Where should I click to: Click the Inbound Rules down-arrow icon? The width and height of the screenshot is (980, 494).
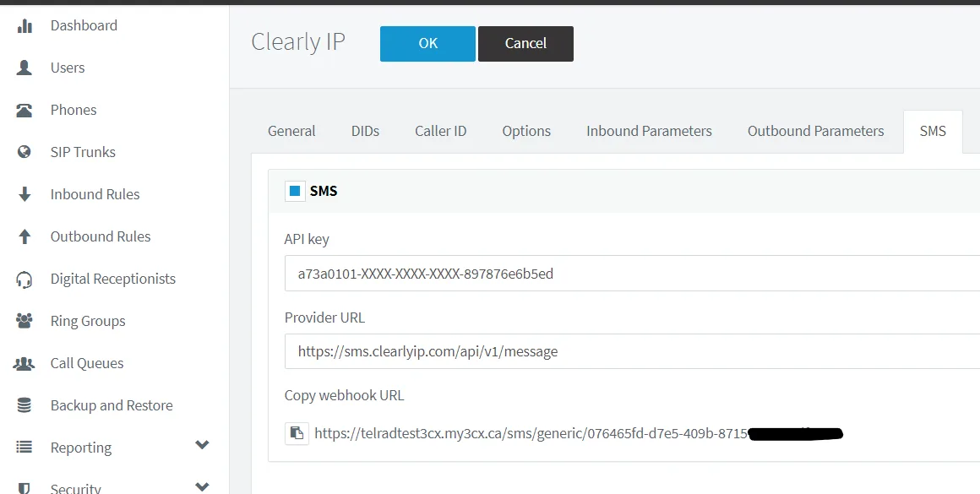(x=24, y=194)
